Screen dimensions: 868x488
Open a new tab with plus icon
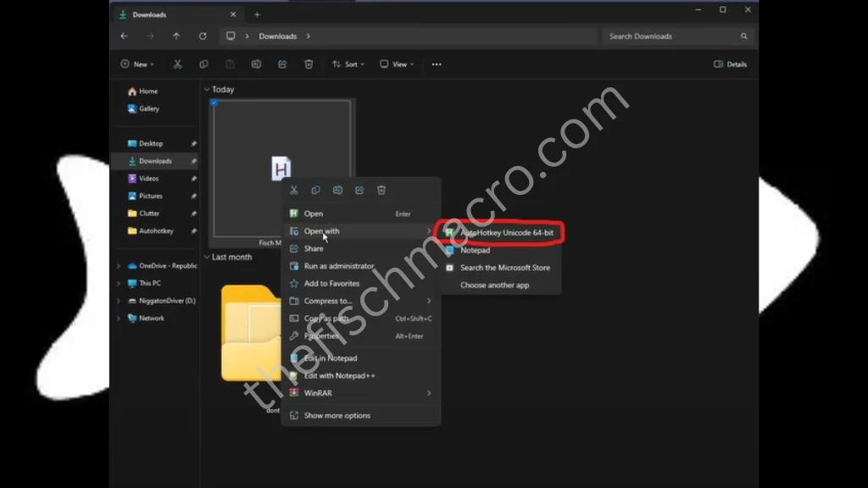258,14
